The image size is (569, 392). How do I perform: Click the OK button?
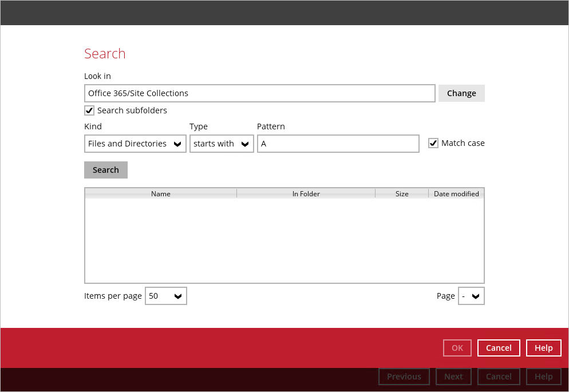457,348
